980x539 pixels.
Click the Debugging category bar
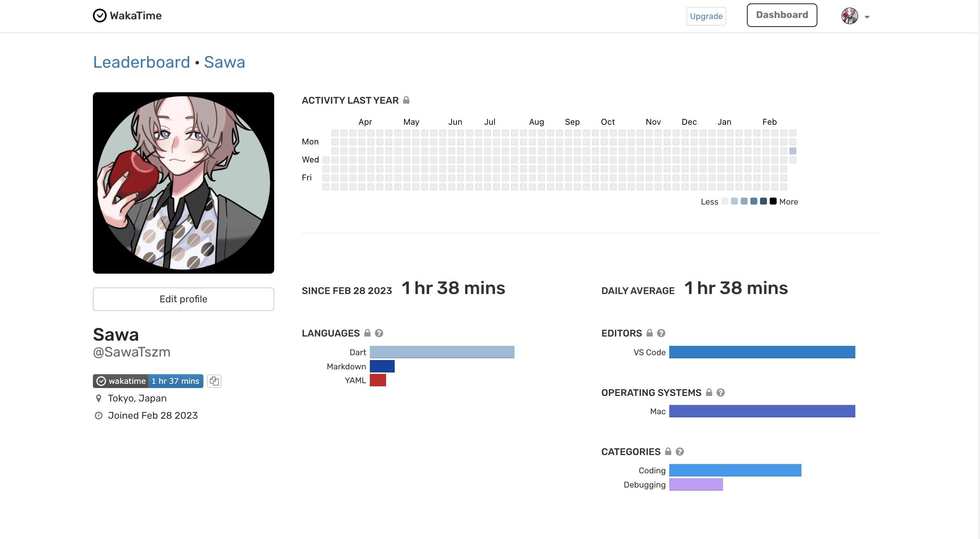[696, 484]
